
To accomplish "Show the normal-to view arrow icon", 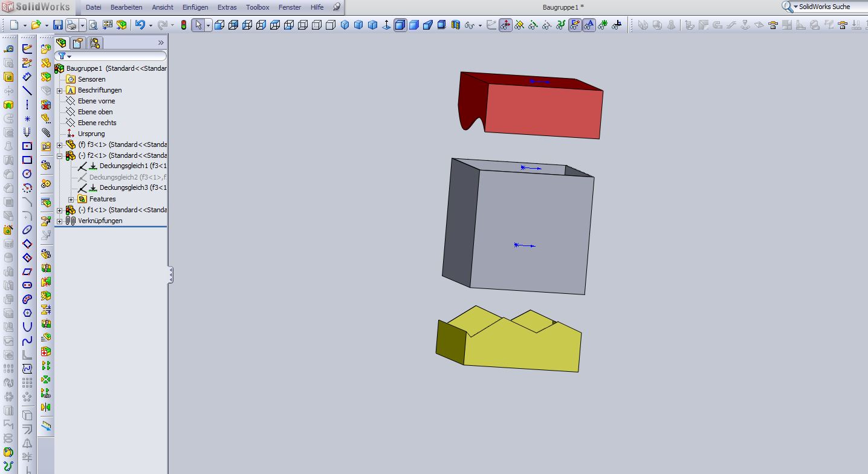I will pyautogui.click(x=387, y=25).
